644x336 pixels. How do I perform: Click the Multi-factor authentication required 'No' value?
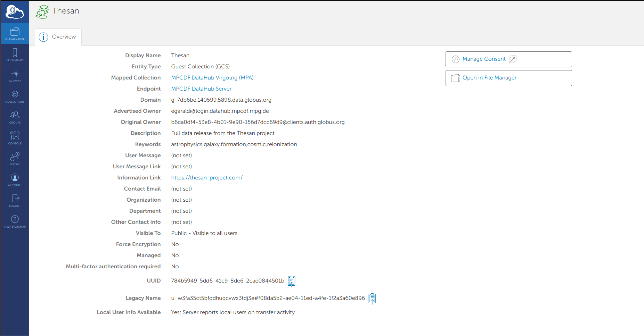(x=175, y=267)
